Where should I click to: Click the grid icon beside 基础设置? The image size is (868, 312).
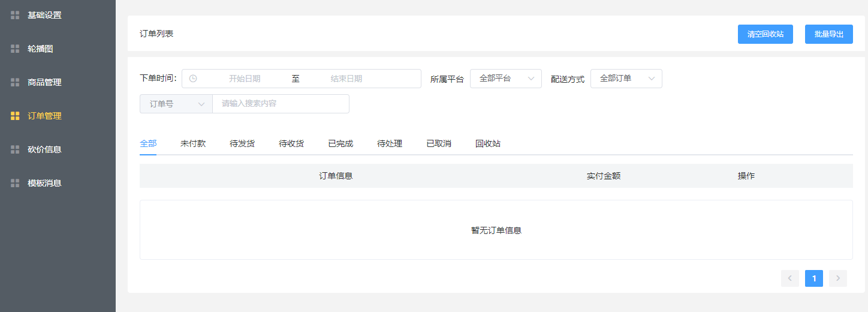[x=15, y=15]
